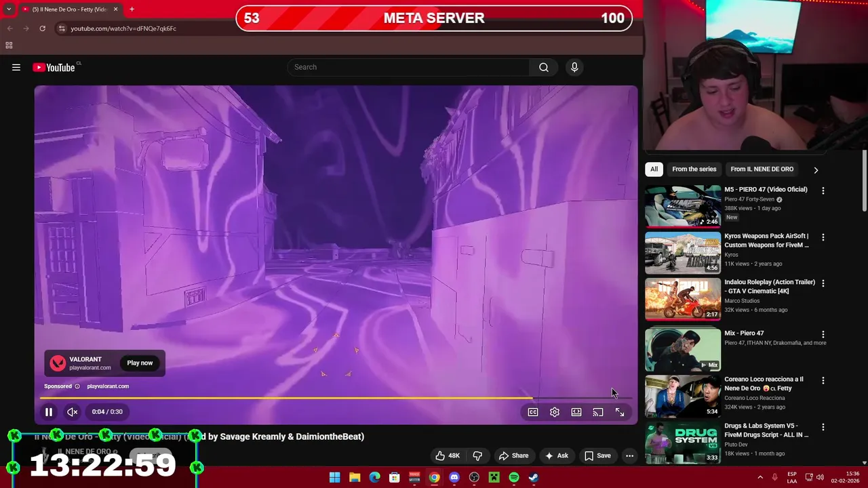Open options for M5 - PIERO 47 video
This screenshot has height=488, width=868.
click(x=823, y=191)
